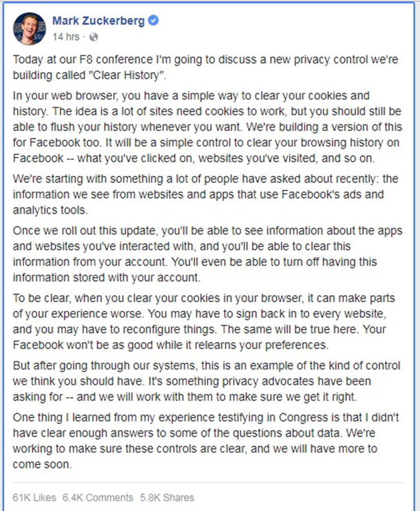420x511 pixels.
Task: Click the blue verified badge icon
Action: [x=154, y=20]
